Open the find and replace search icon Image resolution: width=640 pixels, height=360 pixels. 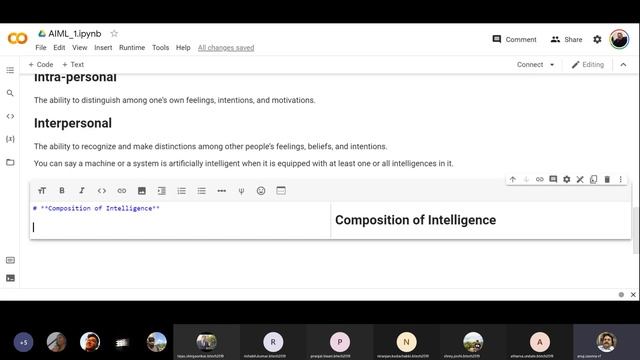(x=10, y=93)
